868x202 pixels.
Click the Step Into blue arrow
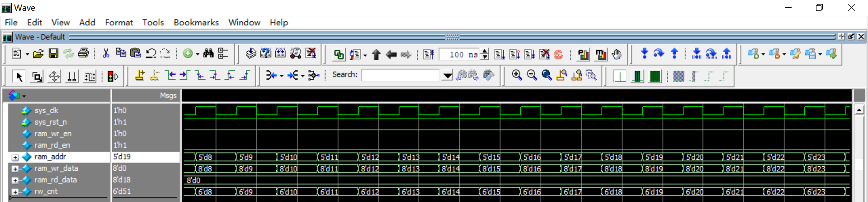[644, 53]
